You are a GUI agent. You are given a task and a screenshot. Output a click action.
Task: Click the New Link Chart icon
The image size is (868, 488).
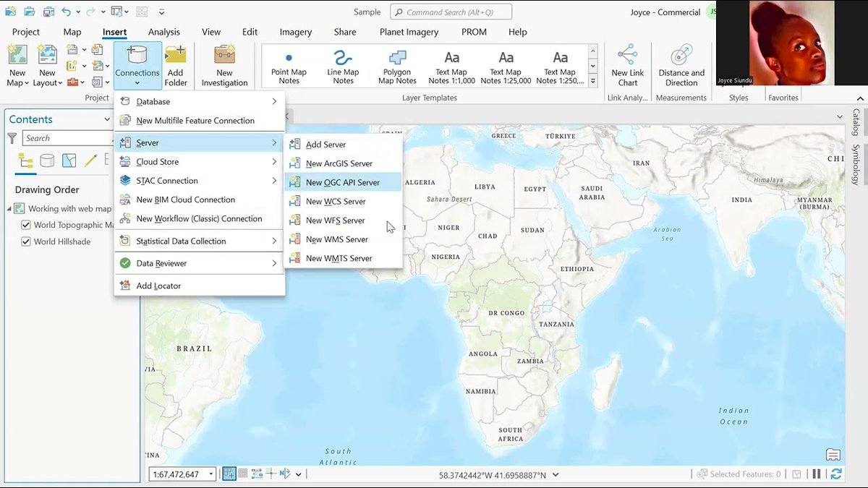point(627,55)
